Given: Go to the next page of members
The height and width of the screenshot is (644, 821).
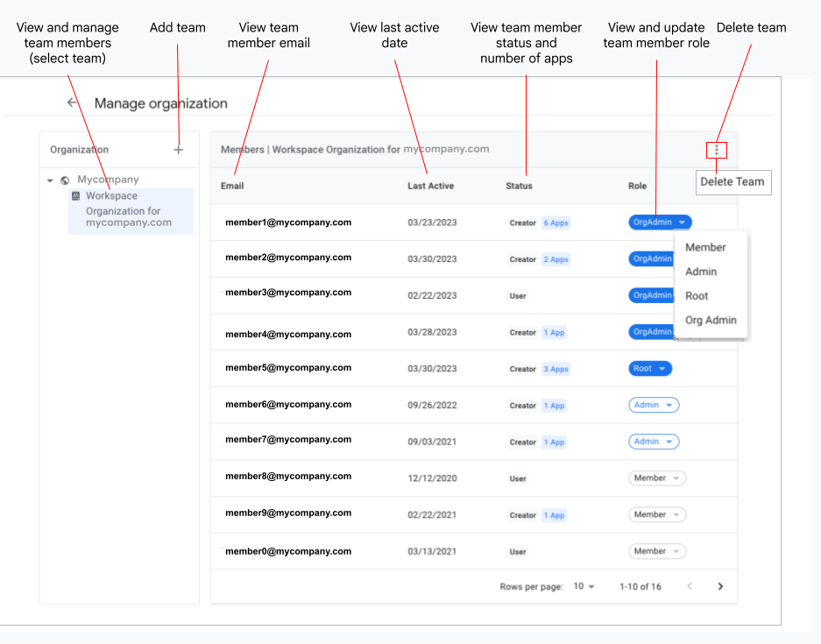Looking at the screenshot, I should pos(720,586).
